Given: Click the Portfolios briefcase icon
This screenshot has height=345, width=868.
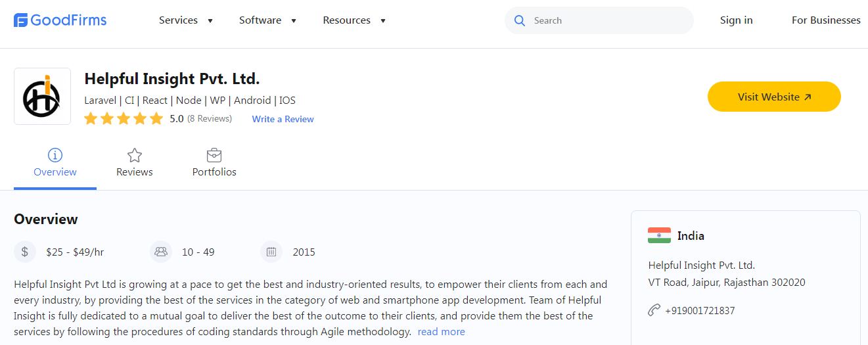Looking at the screenshot, I should [214, 155].
